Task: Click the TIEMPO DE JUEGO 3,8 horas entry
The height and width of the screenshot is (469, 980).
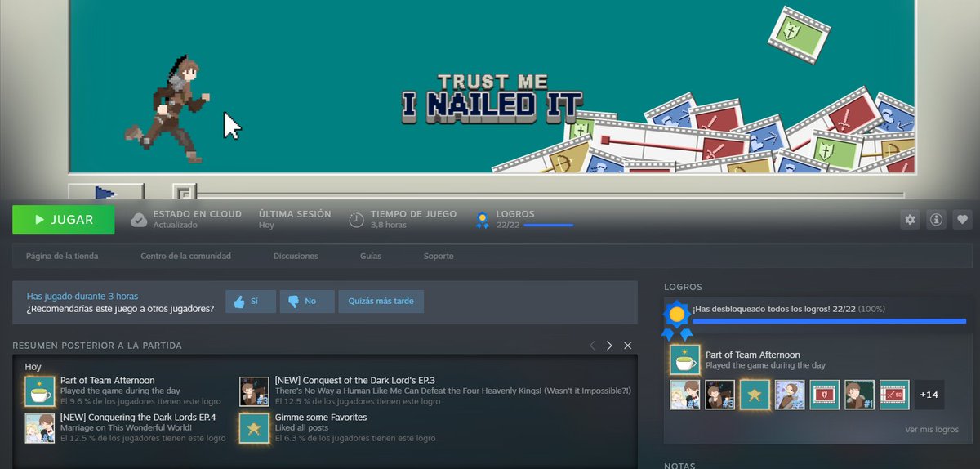Action: (413, 219)
